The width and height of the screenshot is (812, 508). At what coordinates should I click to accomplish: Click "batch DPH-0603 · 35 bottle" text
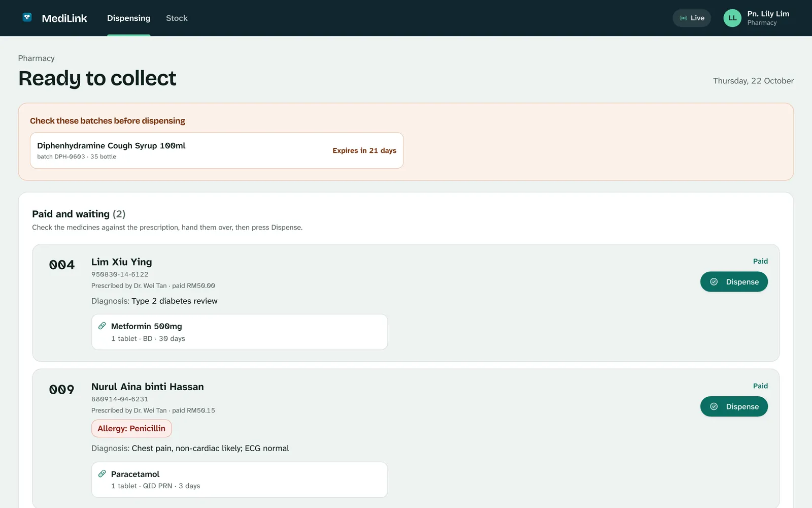tap(77, 156)
